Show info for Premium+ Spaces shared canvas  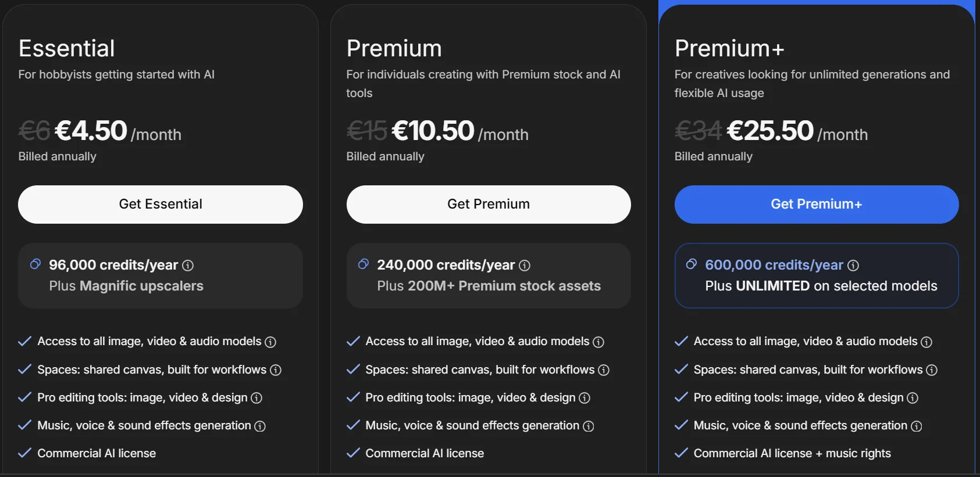(x=932, y=370)
